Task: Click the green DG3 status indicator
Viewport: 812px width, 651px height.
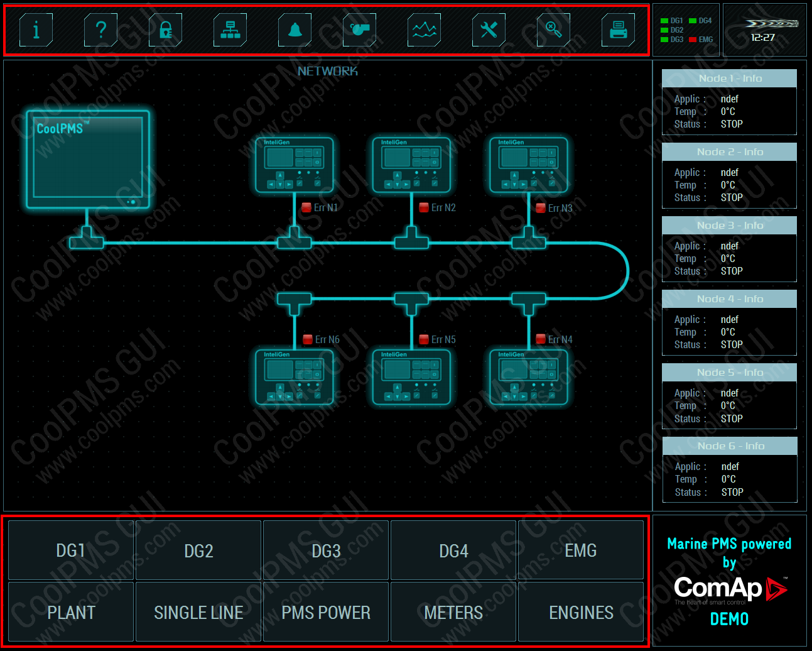Action: (x=664, y=40)
